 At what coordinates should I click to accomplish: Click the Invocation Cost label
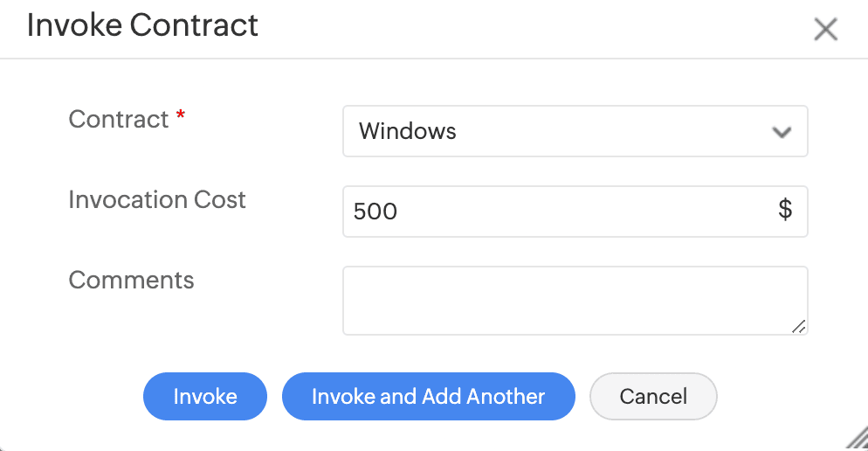pyautogui.click(x=157, y=200)
